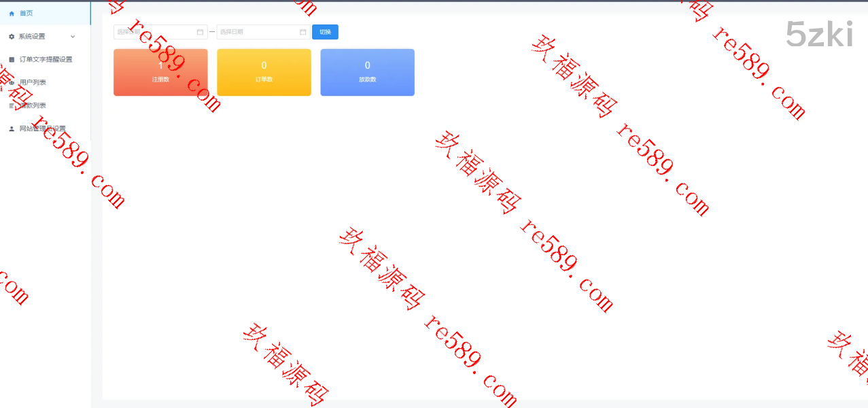Focus the second 选择日期 end date input
This screenshot has width=868, height=408.
click(x=258, y=32)
